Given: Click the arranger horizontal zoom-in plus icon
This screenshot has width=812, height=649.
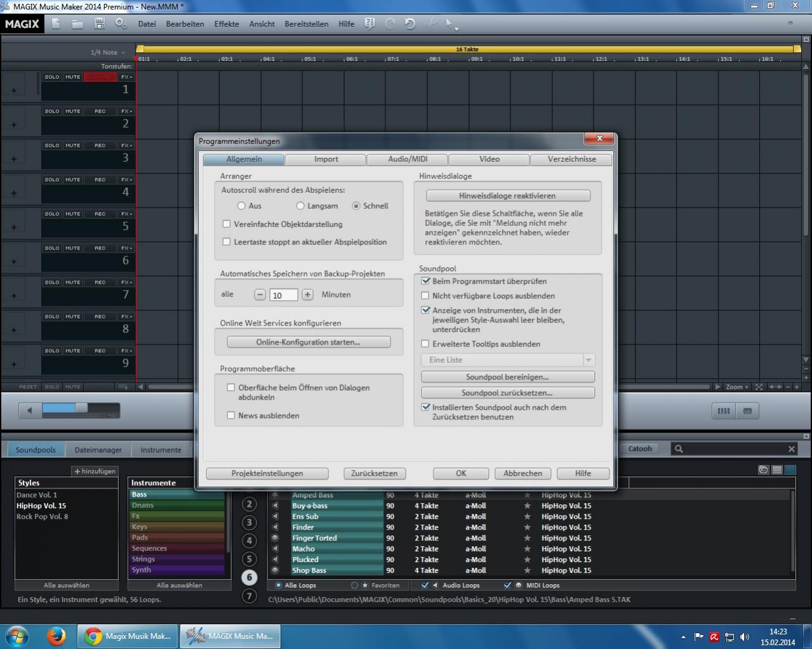Looking at the screenshot, I should [x=797, y=387].
